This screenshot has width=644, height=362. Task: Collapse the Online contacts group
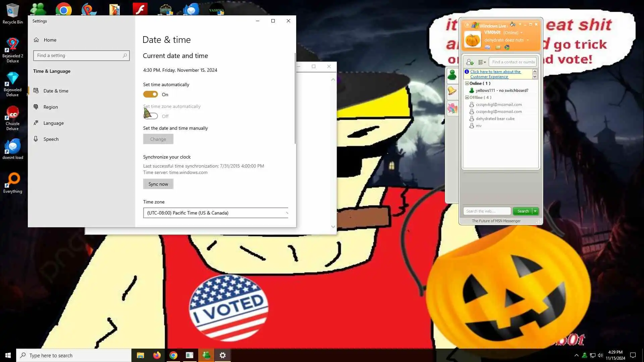(467, 83)
